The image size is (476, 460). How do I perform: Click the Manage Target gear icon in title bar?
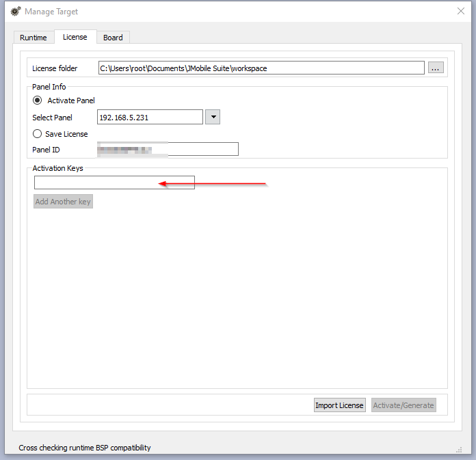(x=15, y=11)
